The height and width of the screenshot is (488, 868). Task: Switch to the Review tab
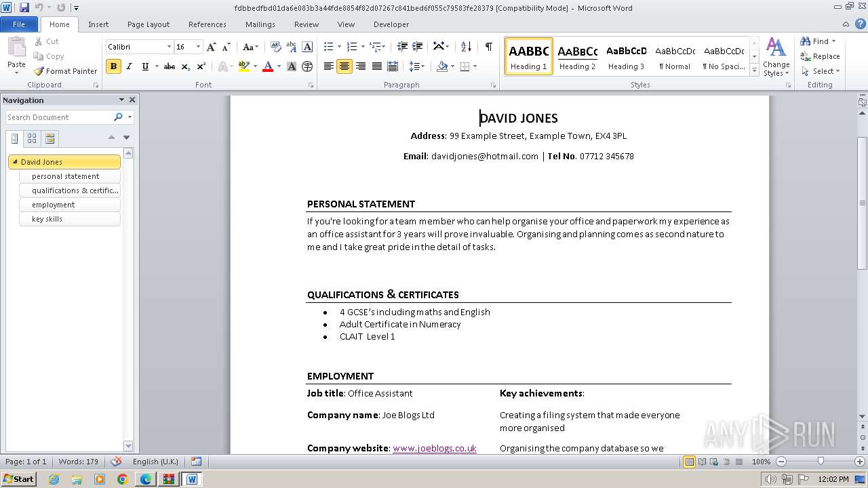[x=307, y=24]
